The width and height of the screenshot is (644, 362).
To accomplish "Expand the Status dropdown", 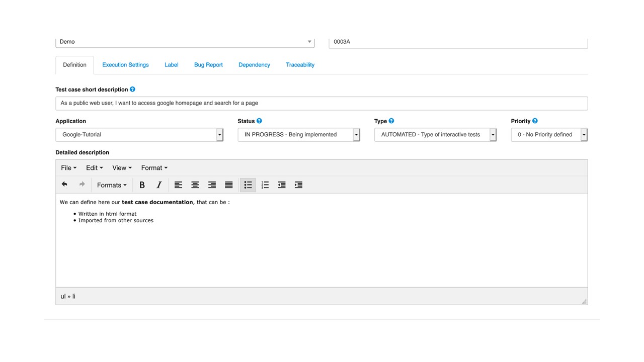I will [x=299, y=135].
